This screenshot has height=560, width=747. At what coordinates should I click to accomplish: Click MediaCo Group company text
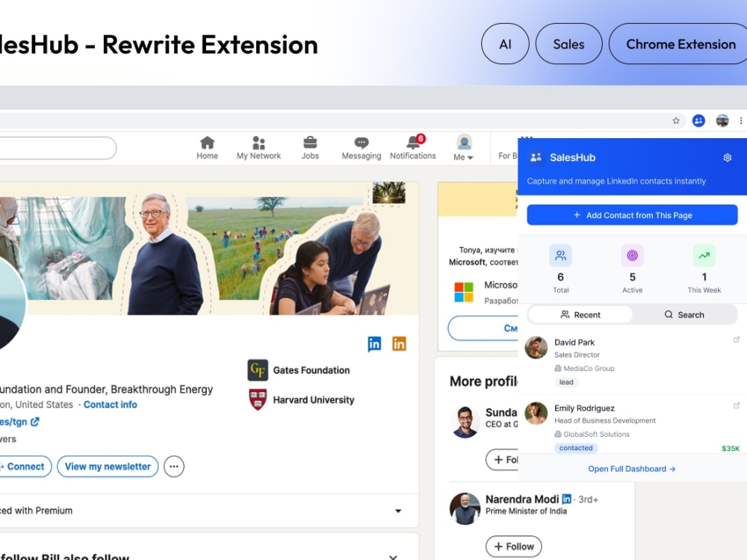tap(589, 369)
